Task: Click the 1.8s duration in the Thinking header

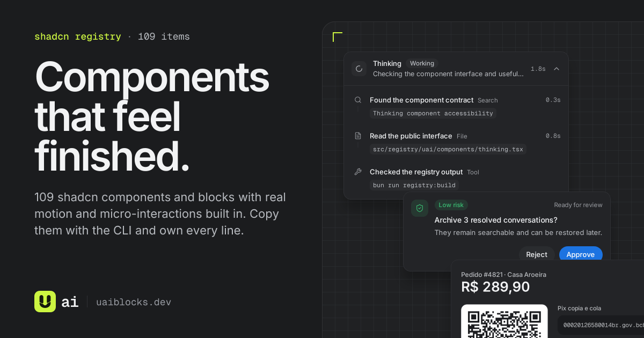Action: click(x=538, y=69)
